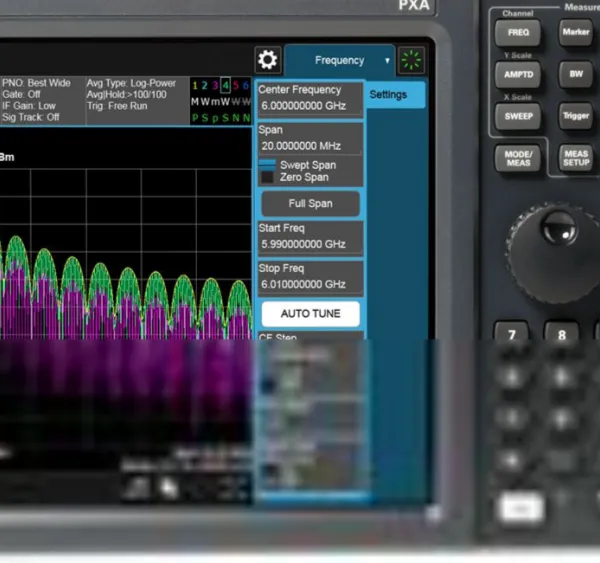Image resolution: width=600 pixels, height=563 pixels.
Task: Open the CF Step field
Action: pos(310,336)
